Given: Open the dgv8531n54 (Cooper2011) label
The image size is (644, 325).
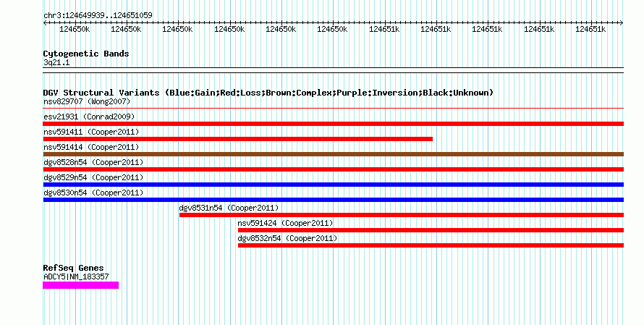Looking at the screenshot, I should pos(229,208).
